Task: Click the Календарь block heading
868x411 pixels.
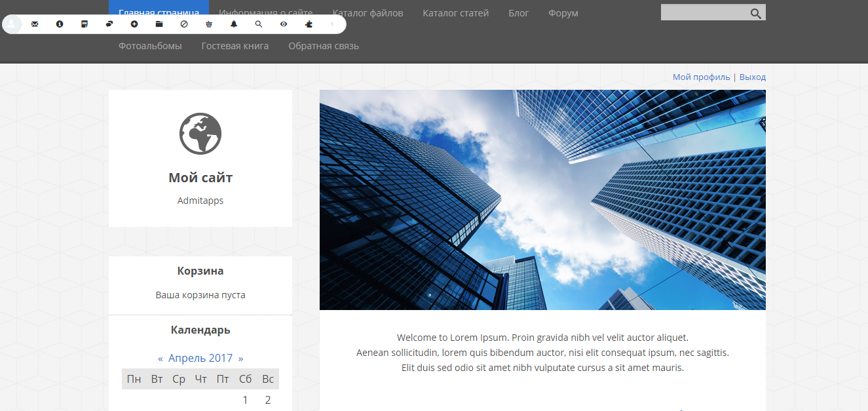Action: coord(200,330)
